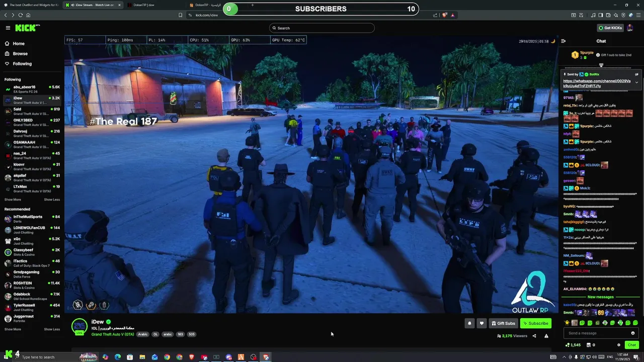Click the green Subscribe button

tap(536, 323)
